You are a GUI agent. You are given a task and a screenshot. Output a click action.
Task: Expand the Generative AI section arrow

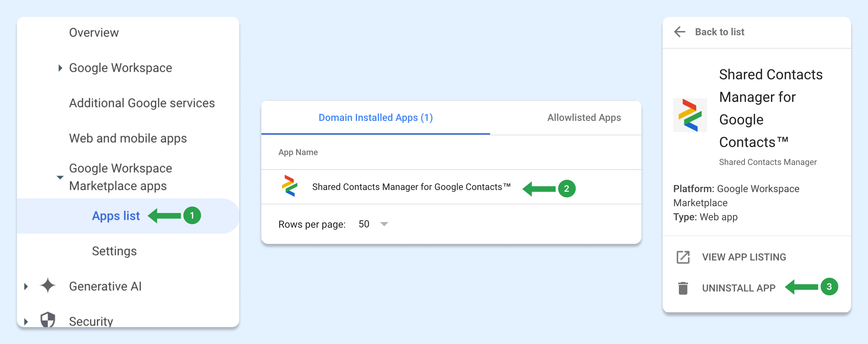(x=26, y=287)
